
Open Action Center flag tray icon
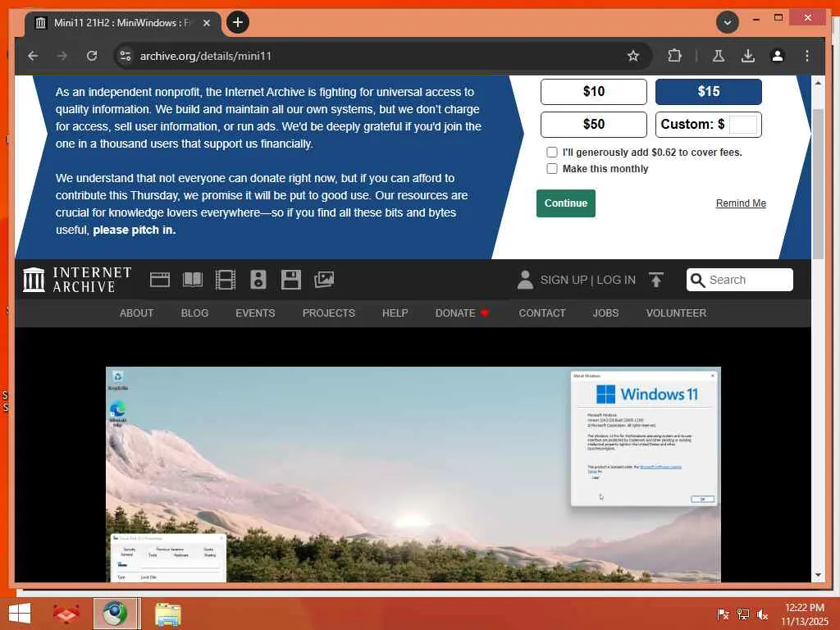723,614
